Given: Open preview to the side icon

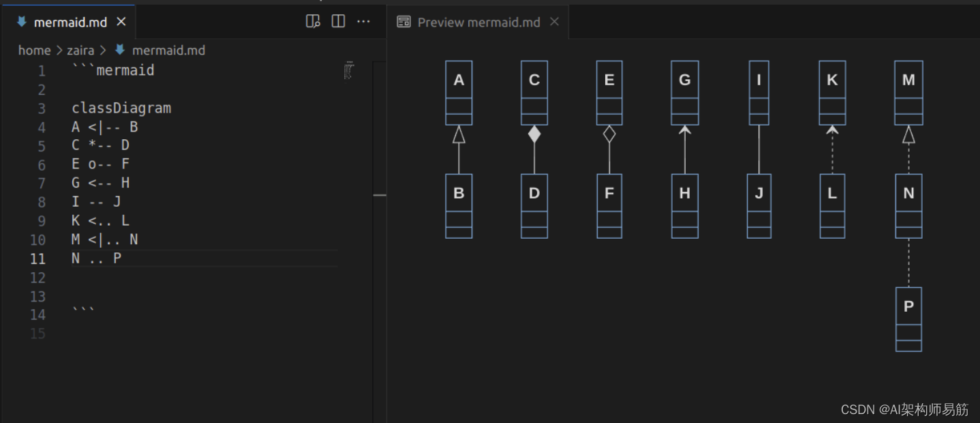Looking at the screenshot, I should tap(313, 22).
